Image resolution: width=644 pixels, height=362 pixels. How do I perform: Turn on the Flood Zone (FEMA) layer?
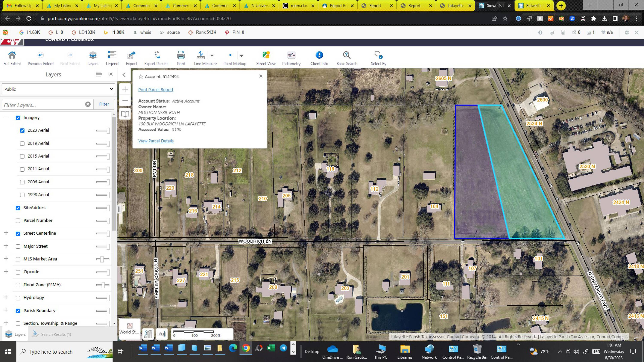click(x=18, y=285)
